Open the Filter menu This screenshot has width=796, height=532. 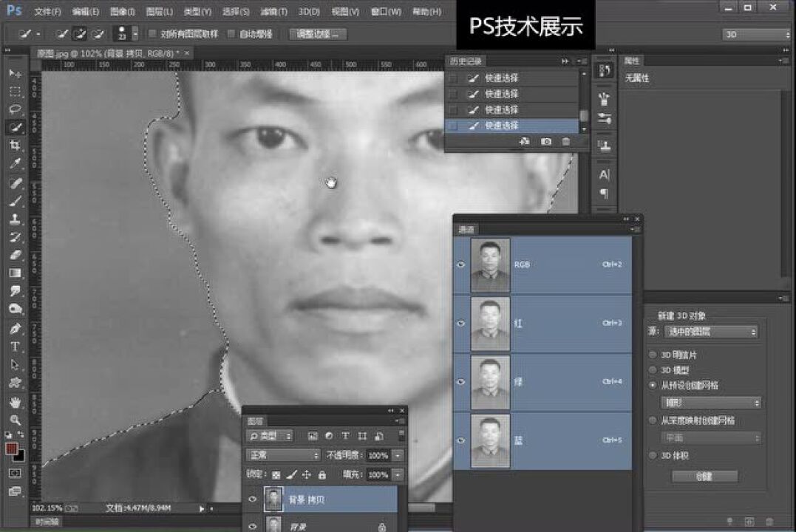pos(273,11)
